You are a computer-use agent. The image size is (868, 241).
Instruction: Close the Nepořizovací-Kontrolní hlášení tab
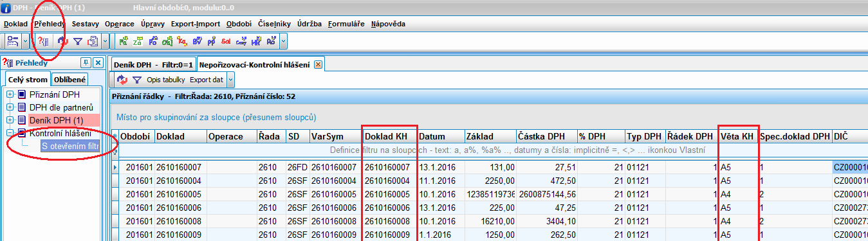(x=318, y=65)
